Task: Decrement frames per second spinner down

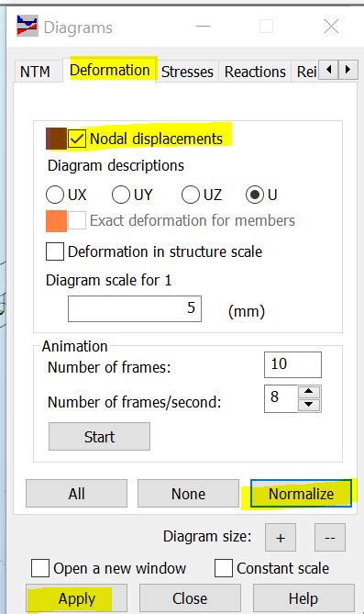Action: (x=309, y=405)
